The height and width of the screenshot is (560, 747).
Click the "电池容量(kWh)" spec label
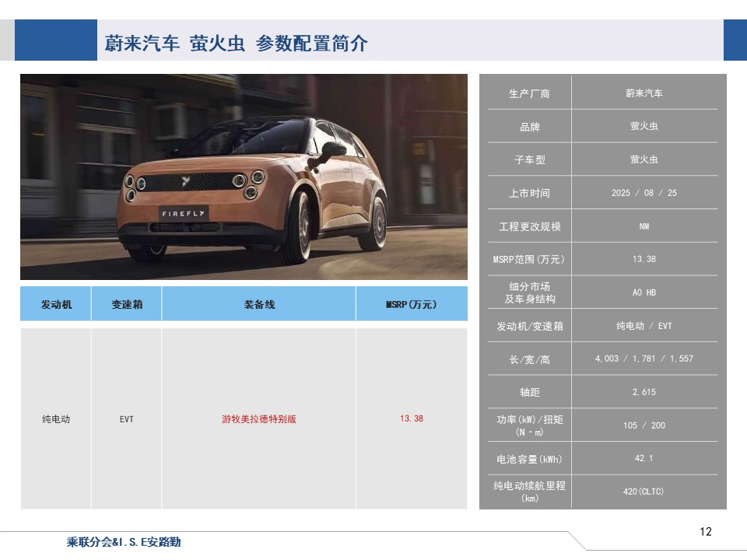(x=529, y=459)
